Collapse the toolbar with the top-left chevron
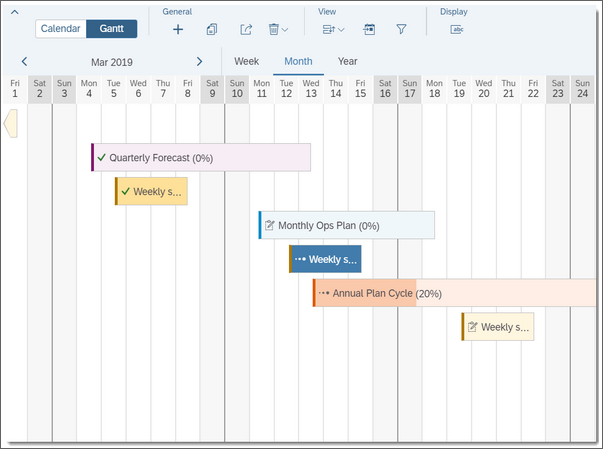The image size is (603, 449). click(x=14, y=11)
